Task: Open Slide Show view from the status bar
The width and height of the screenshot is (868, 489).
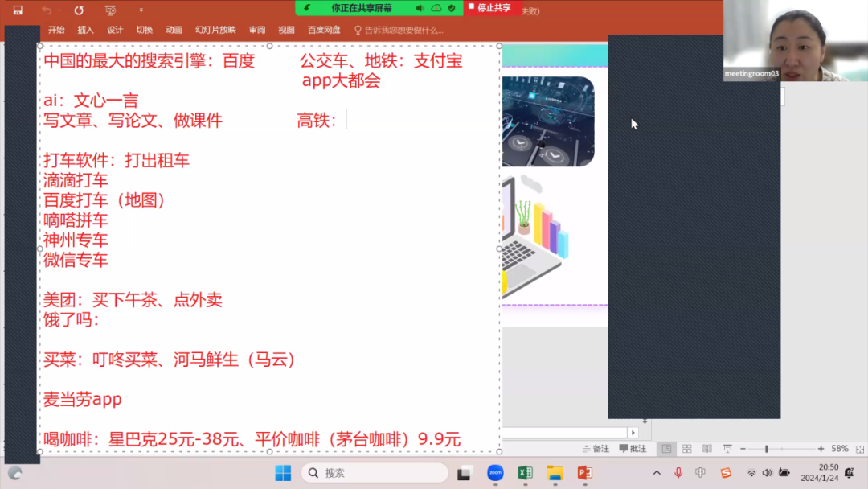Action: click(727, 449)
